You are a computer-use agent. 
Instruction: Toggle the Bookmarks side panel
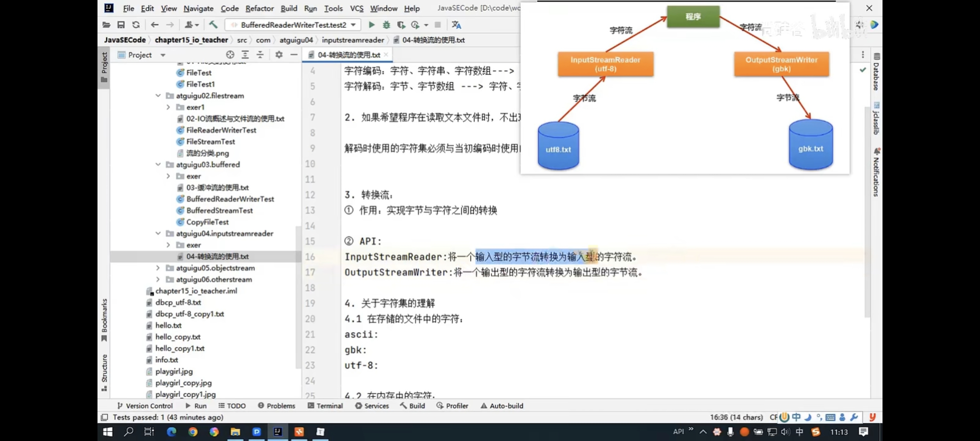[104, 319]
